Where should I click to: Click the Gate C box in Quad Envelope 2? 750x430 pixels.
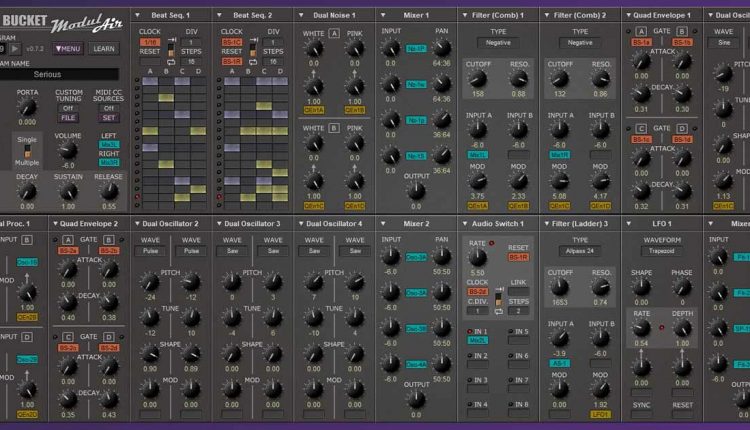(68, 337)
